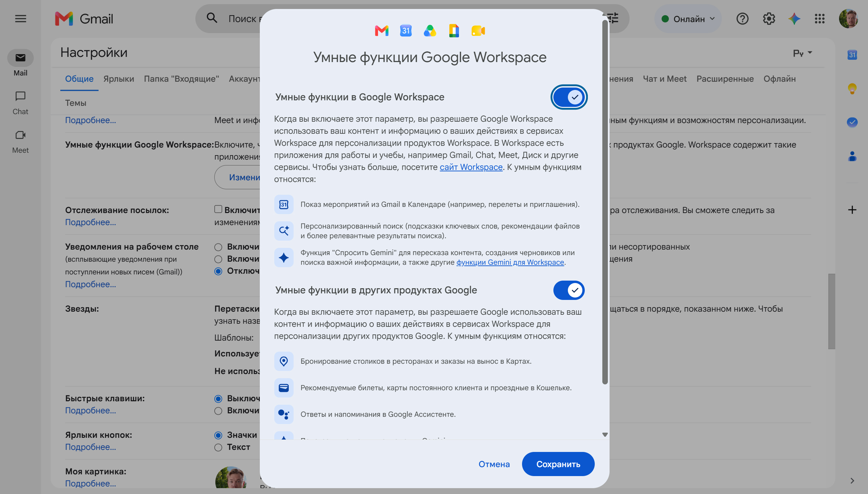Screen dimensions: 868x494
Task: Open сайт Workspace link
Action: tap(471, 167)
